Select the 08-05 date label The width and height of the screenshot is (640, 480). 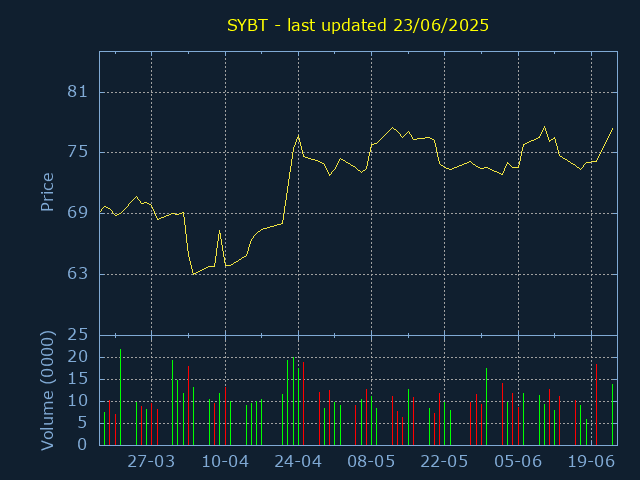(371, 462)
